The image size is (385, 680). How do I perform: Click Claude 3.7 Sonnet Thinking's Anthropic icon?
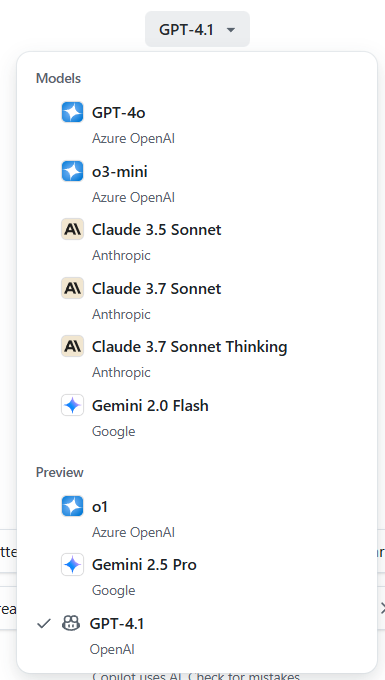pyautogui.click(x=72, y=347)
